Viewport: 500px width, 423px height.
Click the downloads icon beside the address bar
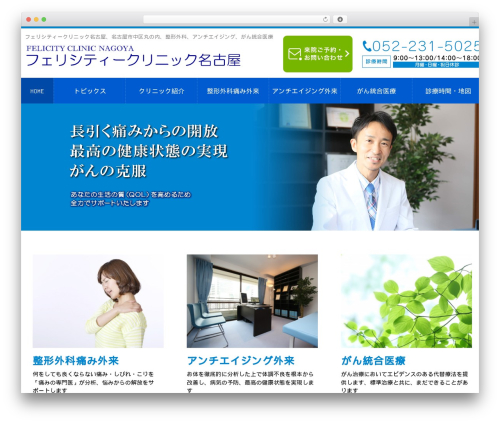point(340,20)
